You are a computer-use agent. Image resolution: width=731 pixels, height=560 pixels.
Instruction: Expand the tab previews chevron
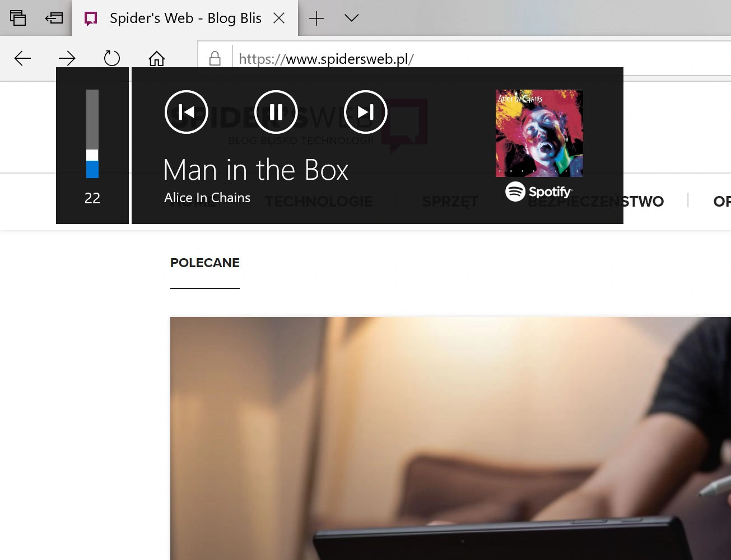click(352, 18)
